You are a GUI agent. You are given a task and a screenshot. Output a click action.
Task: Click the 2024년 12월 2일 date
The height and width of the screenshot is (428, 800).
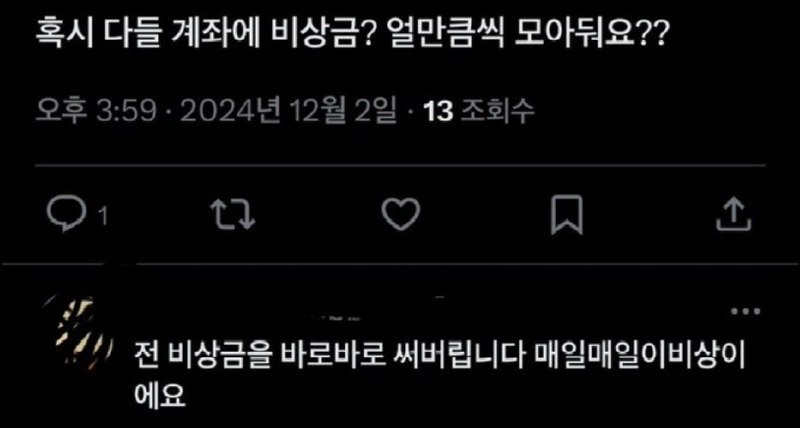point(287,111)
